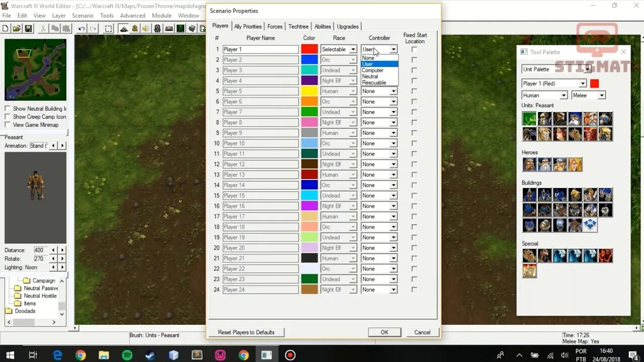Image resolution: width=644 pixels, height=362 pixels.
Task: Select the Town Hall building icon
Action: 529,195
